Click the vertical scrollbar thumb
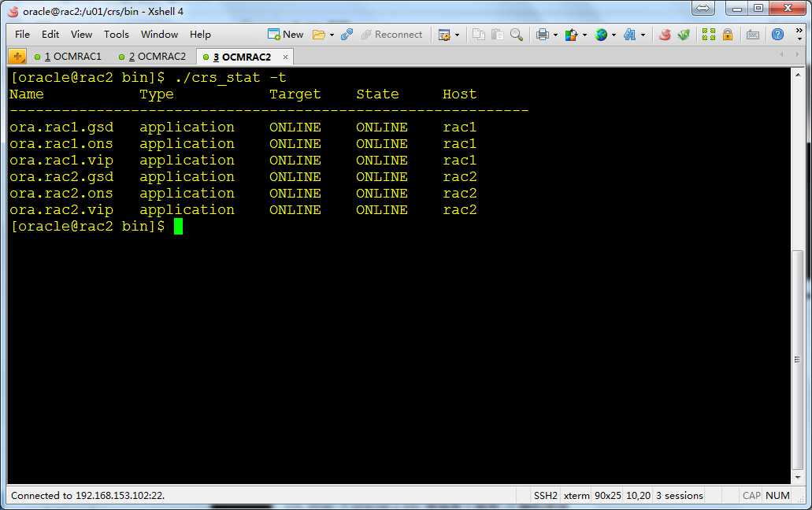This screenshot has width=812, height=510. (x=798, y=360)
